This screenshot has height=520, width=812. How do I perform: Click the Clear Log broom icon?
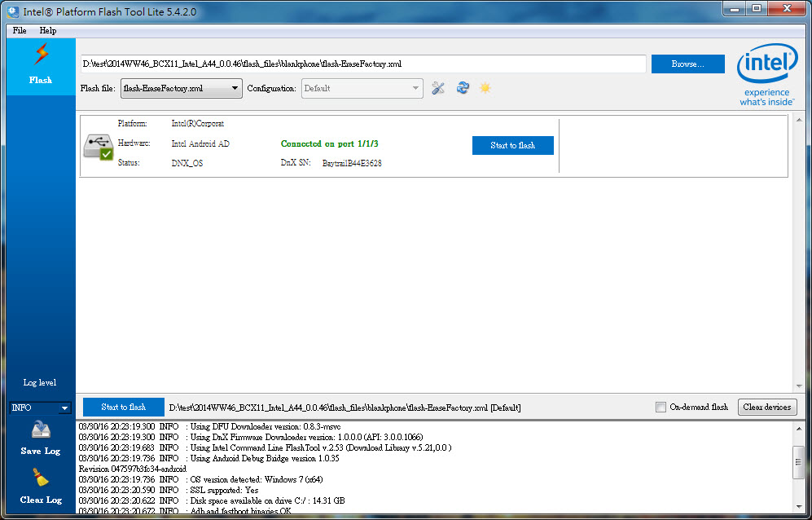coord(41,480)
